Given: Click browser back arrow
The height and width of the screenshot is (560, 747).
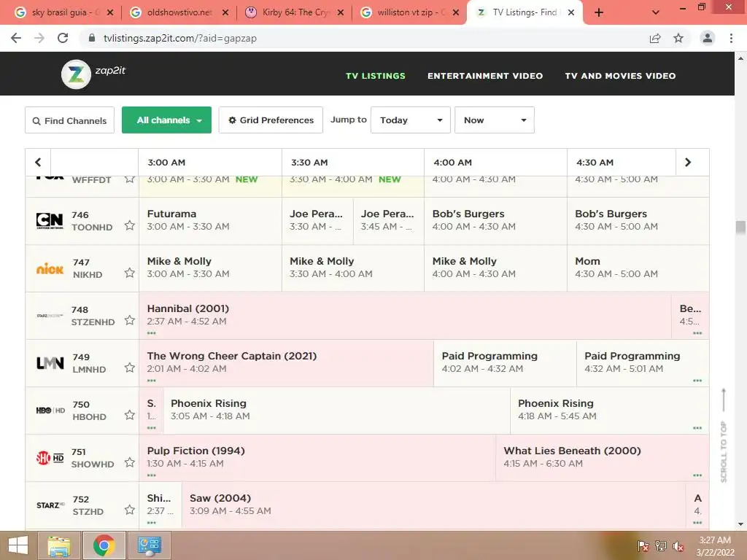Looking at the screenshot, I should pos(16,38).
